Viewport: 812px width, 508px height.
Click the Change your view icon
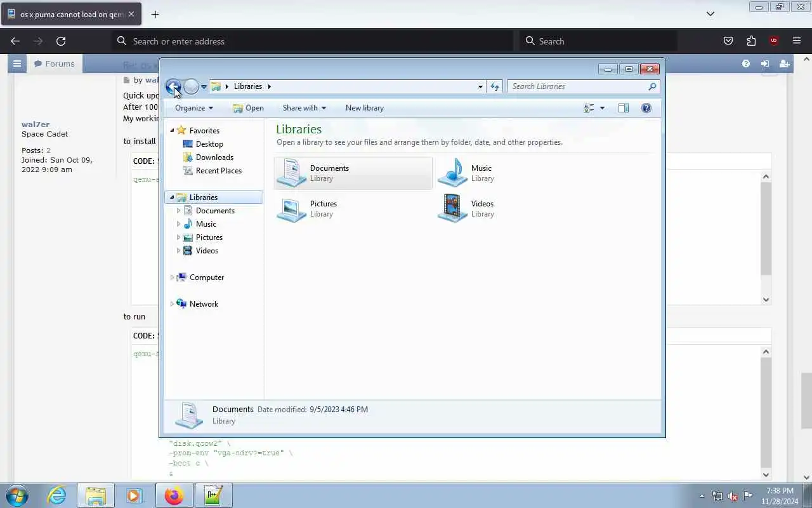589,108
